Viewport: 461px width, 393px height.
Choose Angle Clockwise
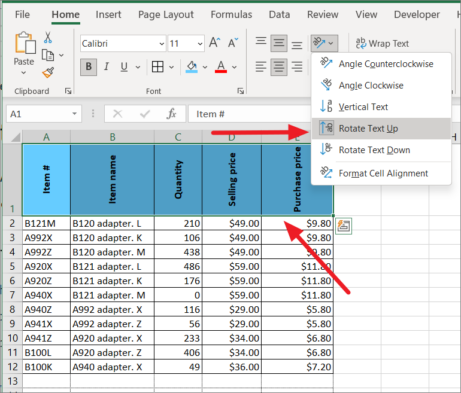click(381, 85)
